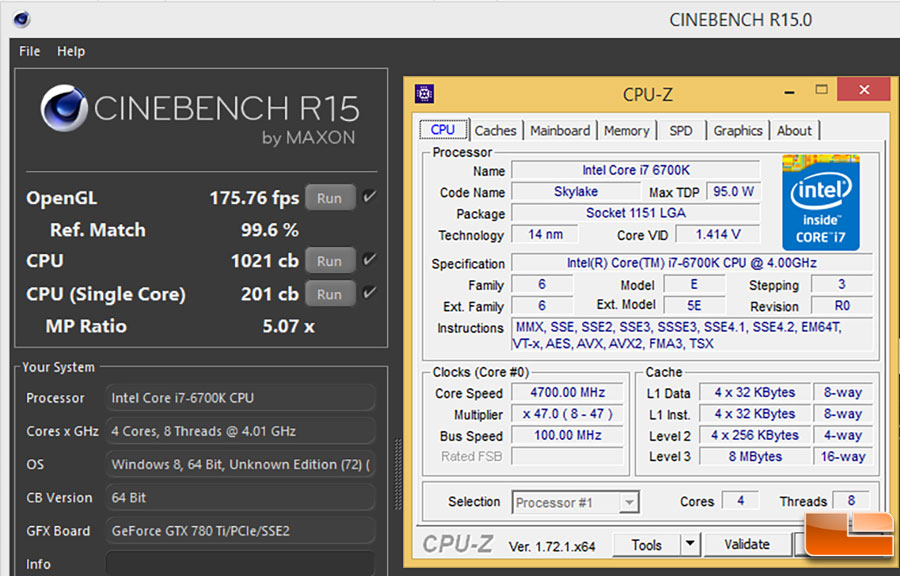Run the CPU (Single Core) benchmark

click(330, 294)
